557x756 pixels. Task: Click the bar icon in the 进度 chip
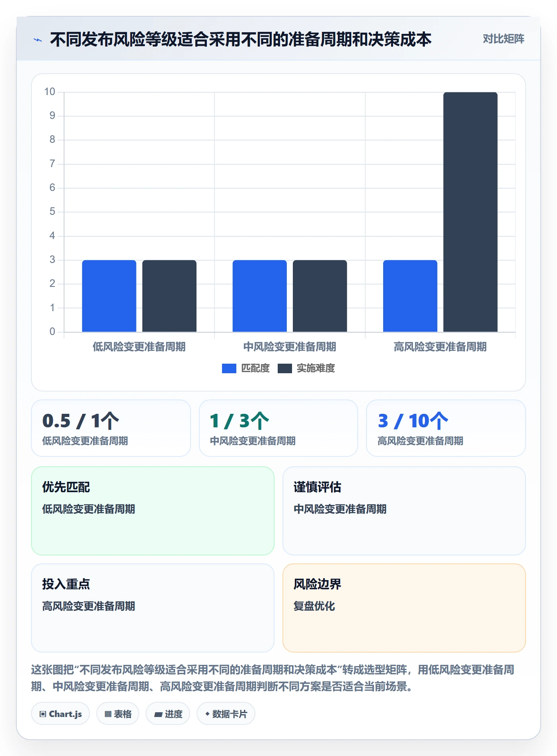click(x=158, y=715)
